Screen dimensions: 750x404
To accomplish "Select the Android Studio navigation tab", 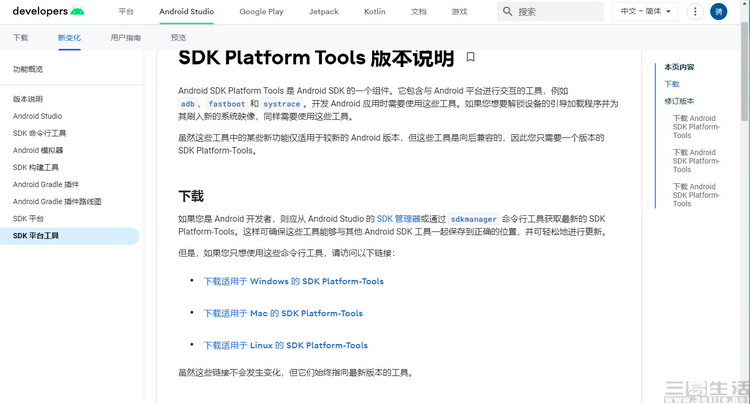I will point(187,11).
